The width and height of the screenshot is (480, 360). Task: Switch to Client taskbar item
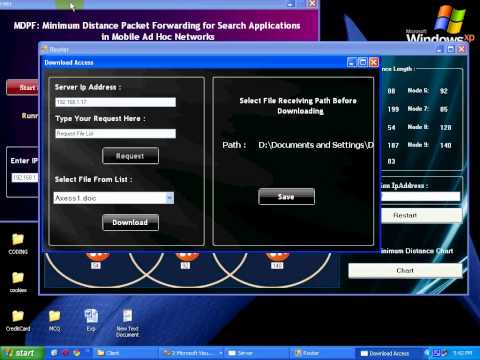(125, 353)
